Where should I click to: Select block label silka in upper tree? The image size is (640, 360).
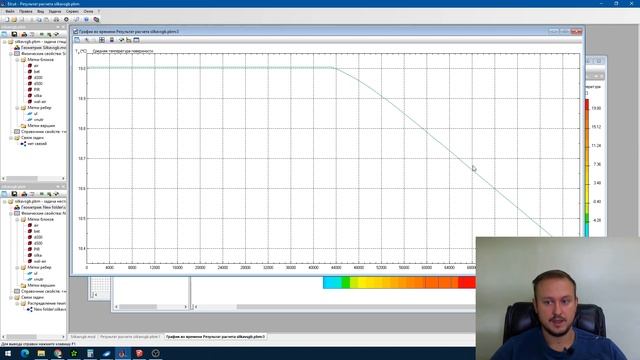38,96
